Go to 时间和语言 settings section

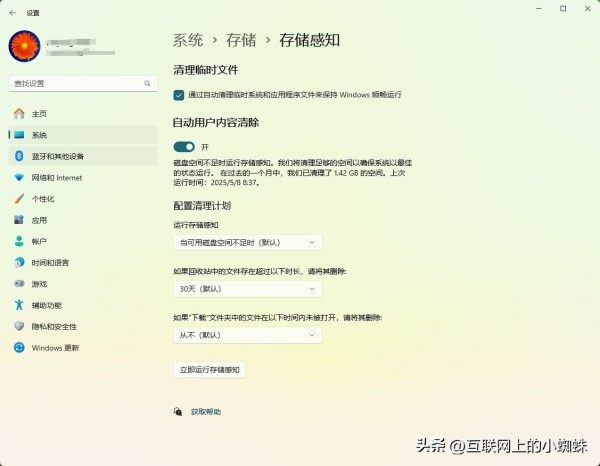coord(50,263)
